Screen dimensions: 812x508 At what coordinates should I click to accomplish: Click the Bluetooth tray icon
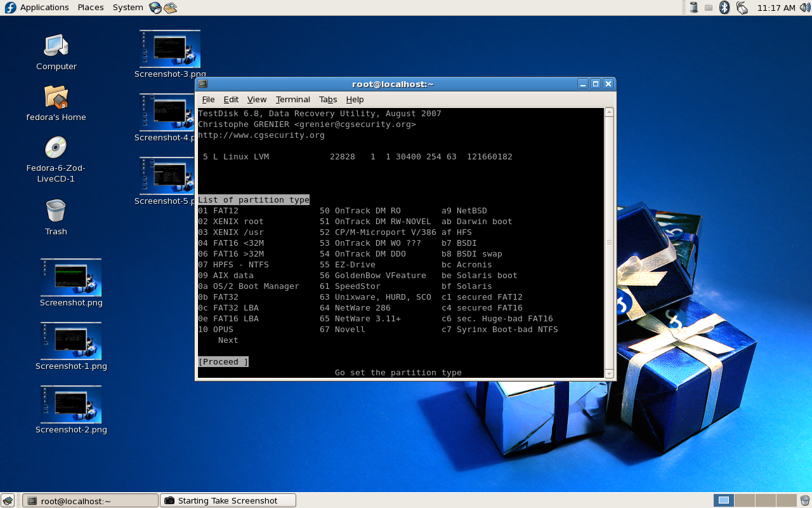coord(724,8)
